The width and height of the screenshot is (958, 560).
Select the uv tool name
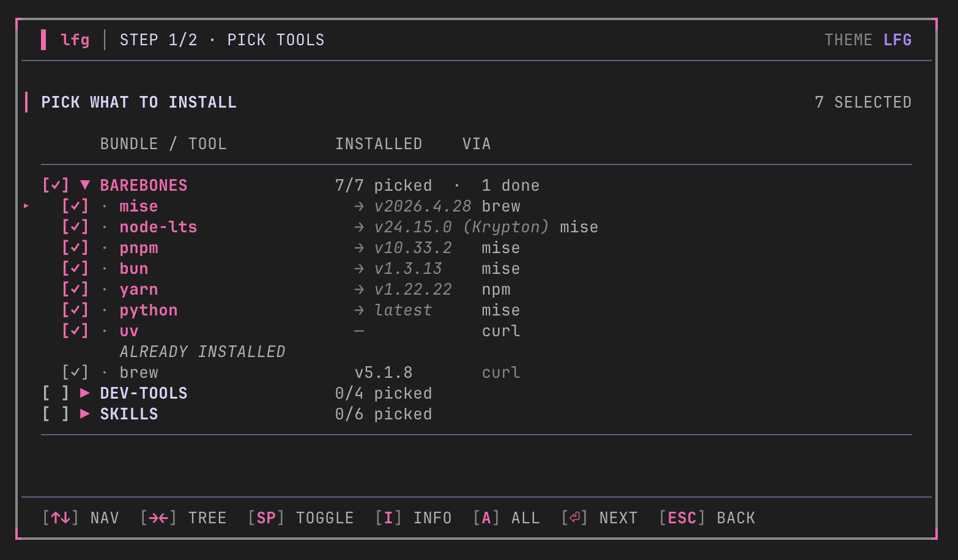tap(129, 331)
